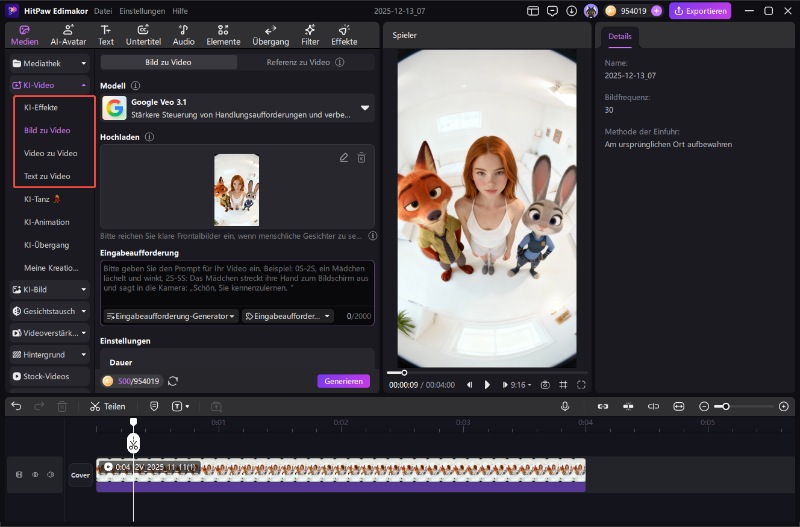Open Meine Kreationen in sidebar
The height and width of the screenshot is (527, 800).
(51, 268)
